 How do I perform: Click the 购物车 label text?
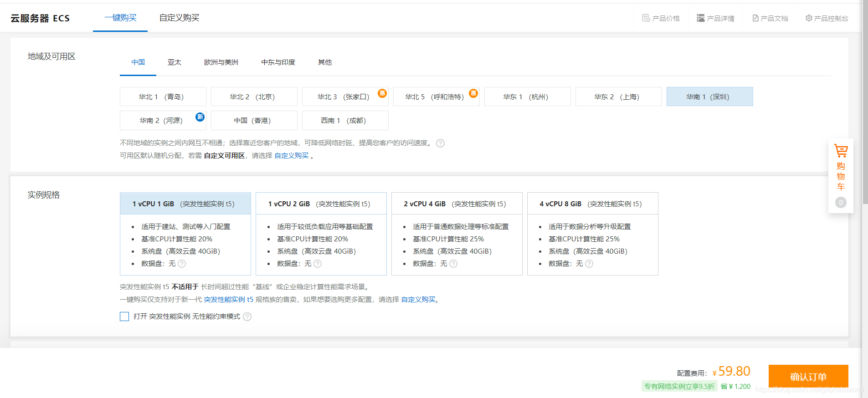coord(841,176)
